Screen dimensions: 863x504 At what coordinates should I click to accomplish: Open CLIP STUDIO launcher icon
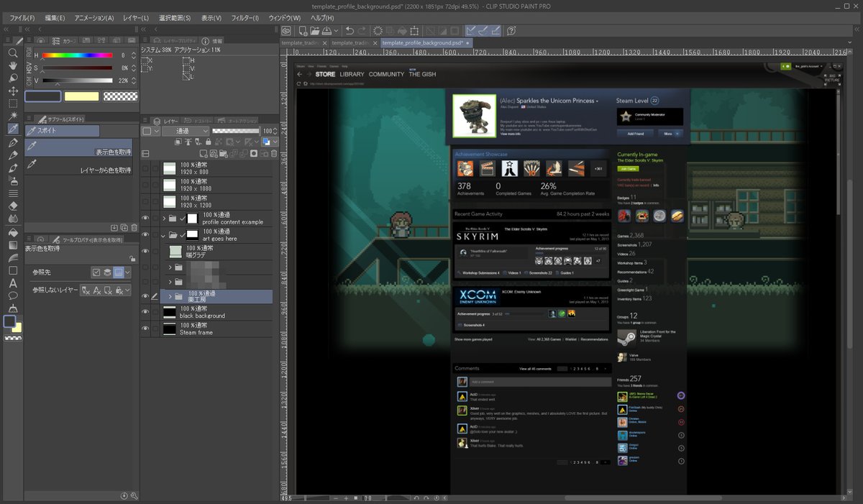click(286, 31)
